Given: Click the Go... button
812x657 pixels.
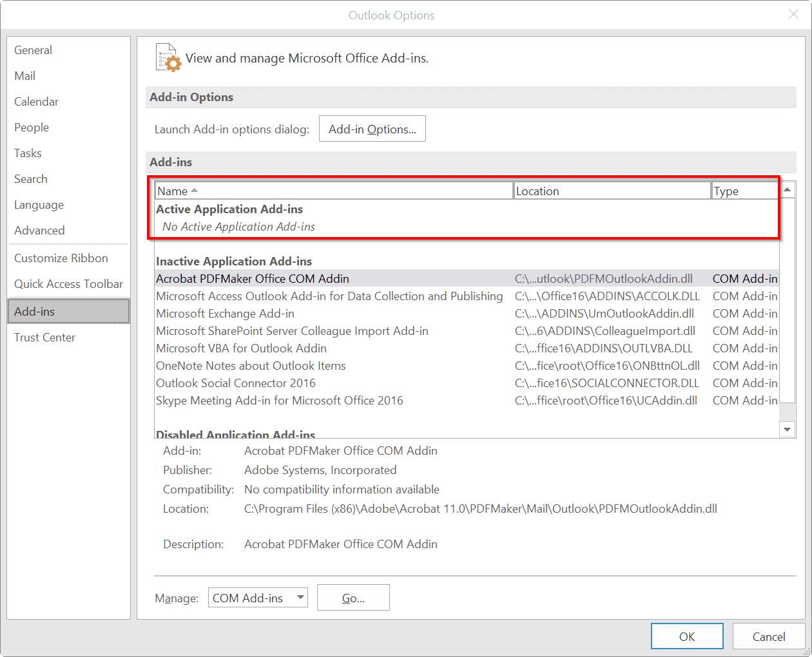Looking at the screenshot, I should tap(353, 598).
